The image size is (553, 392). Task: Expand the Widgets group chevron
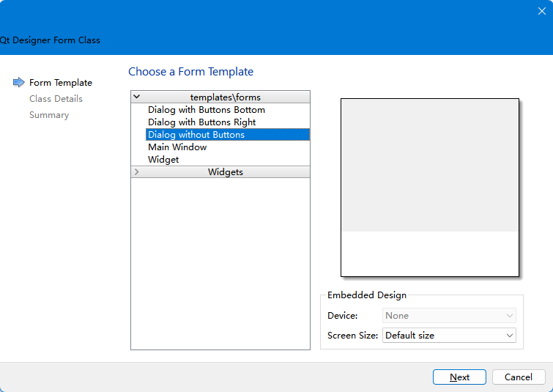point(137,172)
